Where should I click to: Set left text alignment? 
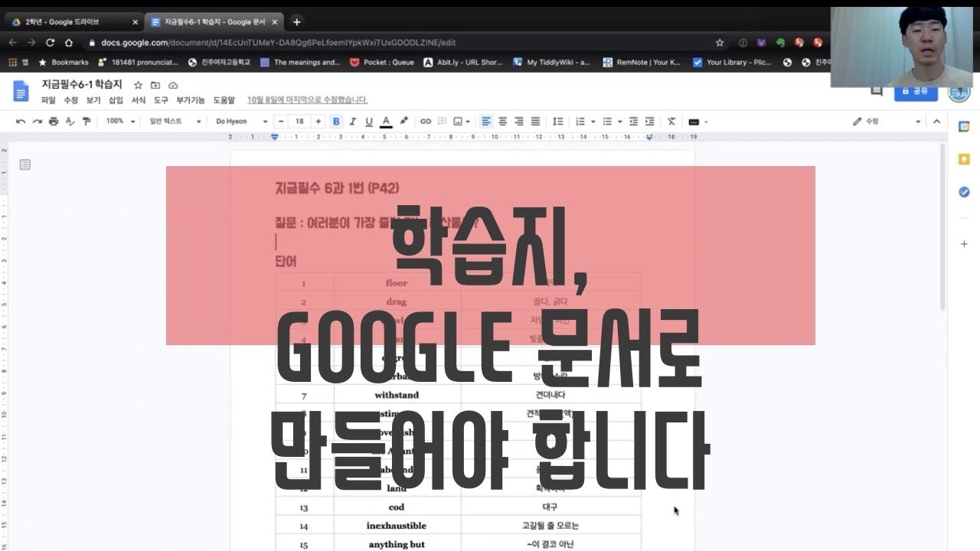[x=486, y=121]
